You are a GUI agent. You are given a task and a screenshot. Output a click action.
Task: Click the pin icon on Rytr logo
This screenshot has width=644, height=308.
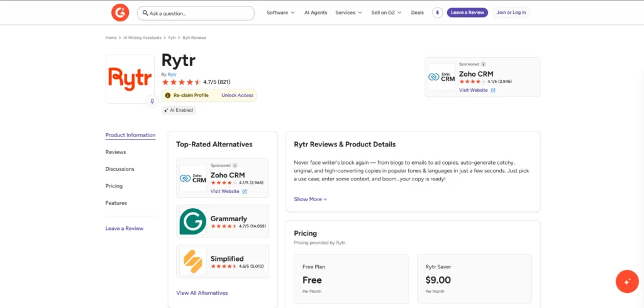pyautogui.click(x=152, y=101)
